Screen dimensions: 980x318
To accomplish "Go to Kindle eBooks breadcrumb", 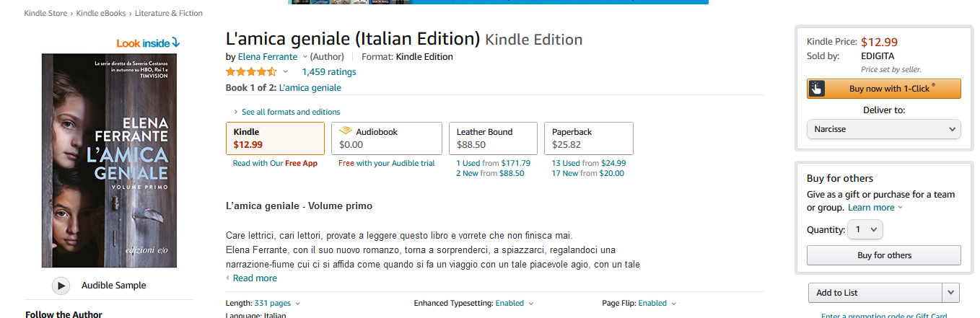I will 102,13.
